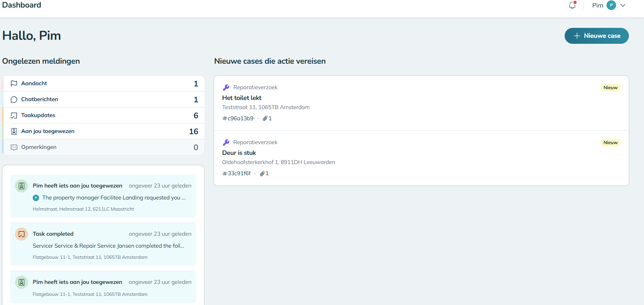This screenshot has width=644, height=305.
Task: Select the Aandacht flag icon
Action: [x=14, y=84]
